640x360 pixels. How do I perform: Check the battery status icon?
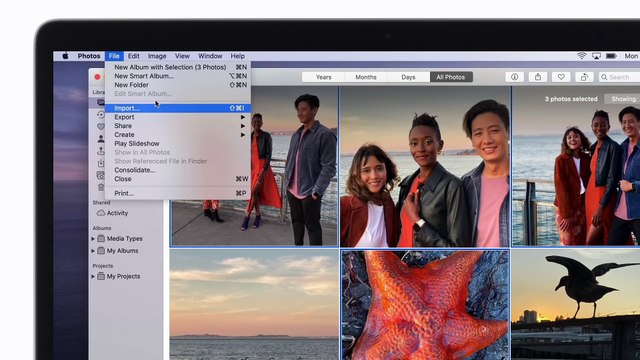tap(611, 56)
